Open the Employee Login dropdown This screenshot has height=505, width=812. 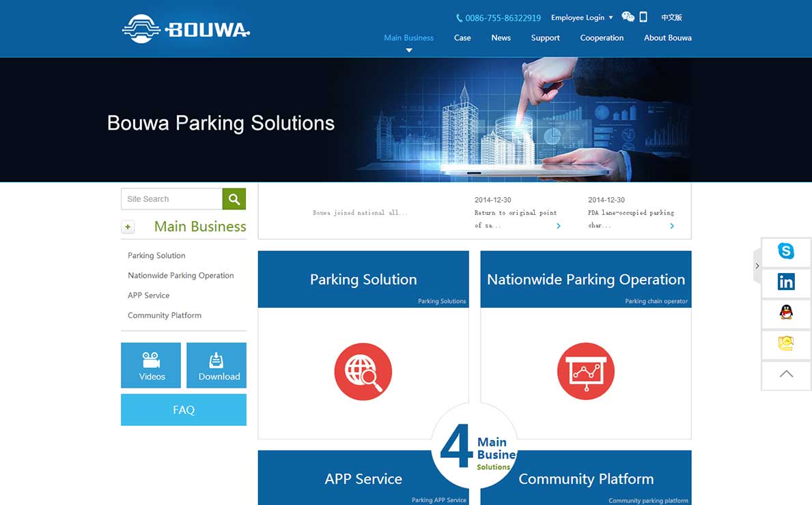click(582, 18)
